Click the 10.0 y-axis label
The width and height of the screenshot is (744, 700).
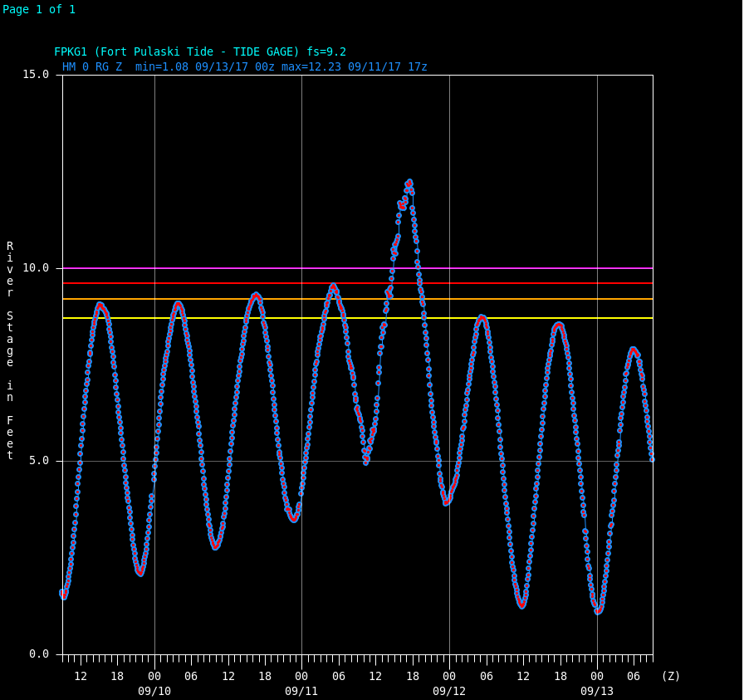[36, 268]
